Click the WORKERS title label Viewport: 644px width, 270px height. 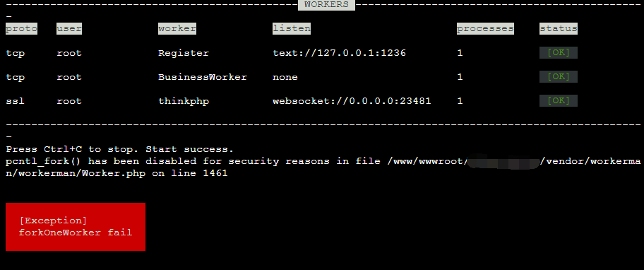click(326, 5)
